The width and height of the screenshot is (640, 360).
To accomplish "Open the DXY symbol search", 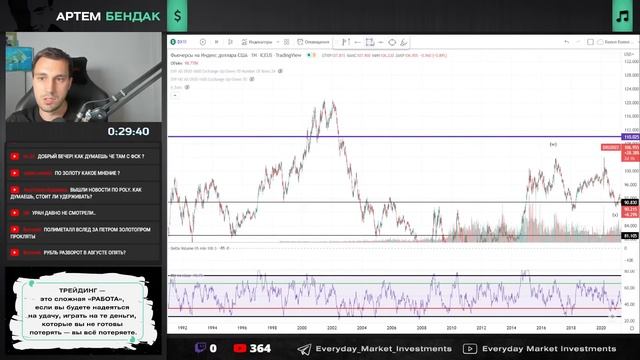I will coord(179,42).
